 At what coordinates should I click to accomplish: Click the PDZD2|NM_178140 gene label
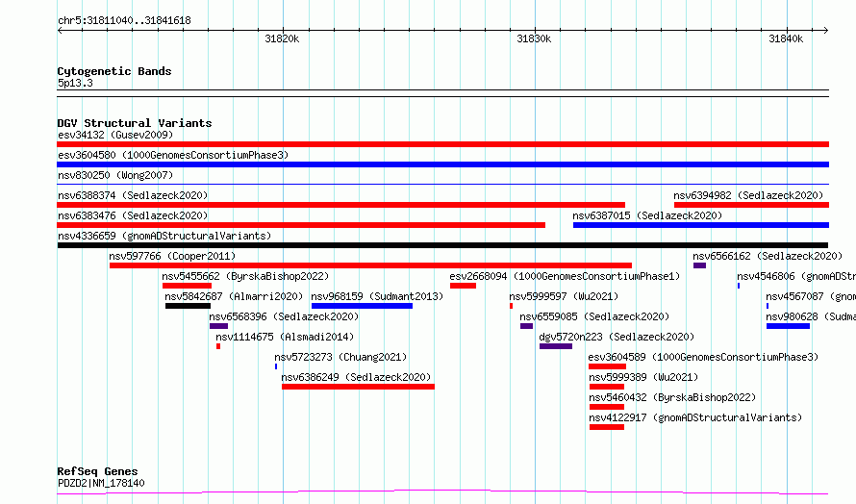[102, 483]
